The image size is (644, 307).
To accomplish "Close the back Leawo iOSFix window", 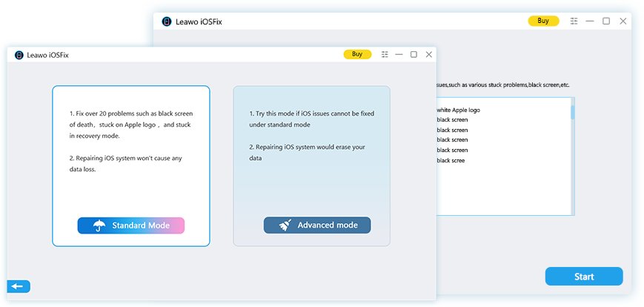I will point(623,22).
